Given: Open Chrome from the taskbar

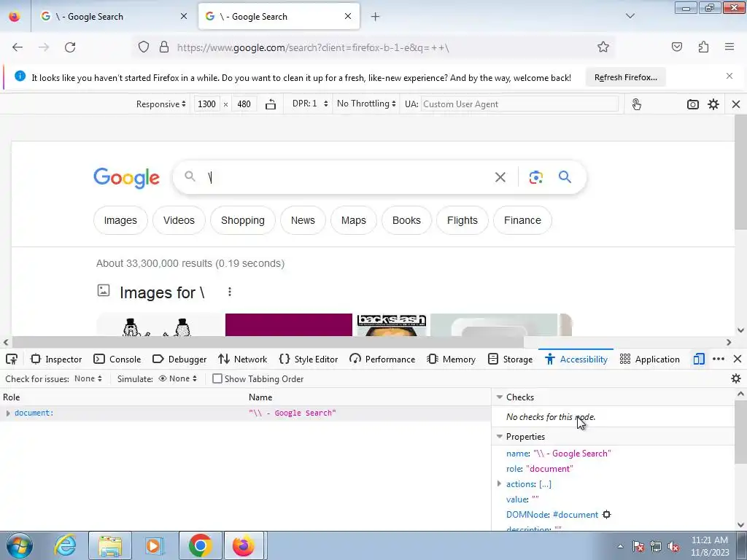Looking at the screenshot, I should click(x=200, y=545).
